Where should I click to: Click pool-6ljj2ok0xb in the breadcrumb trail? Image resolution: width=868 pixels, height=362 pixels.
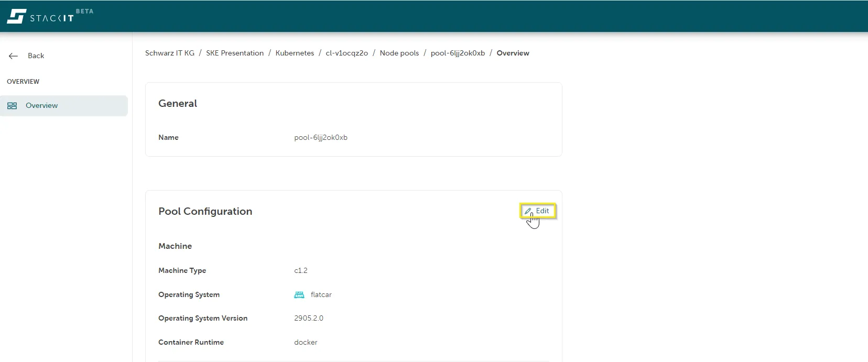pyautogui.click(x=458, y=53)
